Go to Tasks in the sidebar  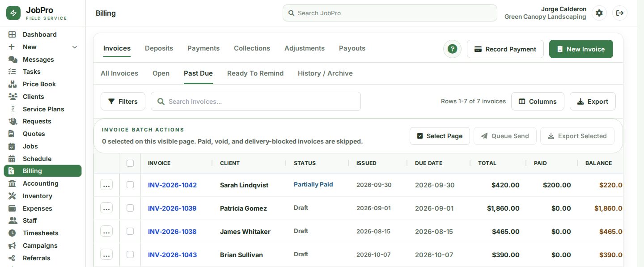point(43,72)
